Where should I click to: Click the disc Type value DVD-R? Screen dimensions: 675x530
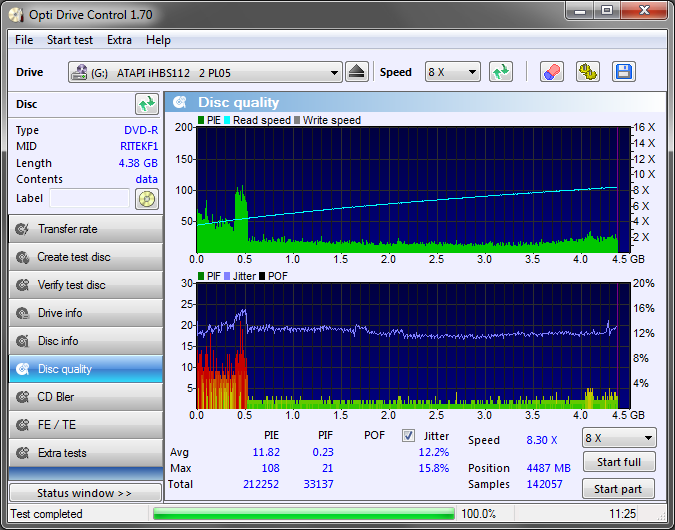click(x=141, y=130)
